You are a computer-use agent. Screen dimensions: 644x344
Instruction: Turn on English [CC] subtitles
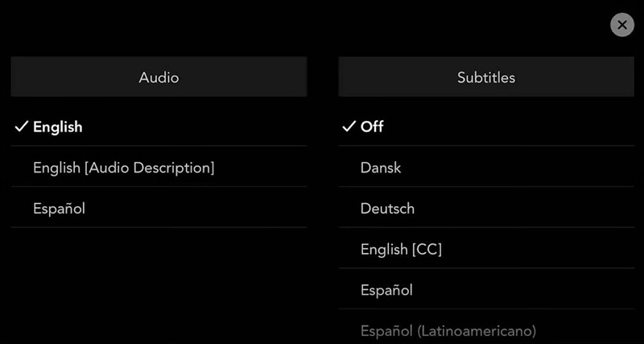[x=486, y=249]
